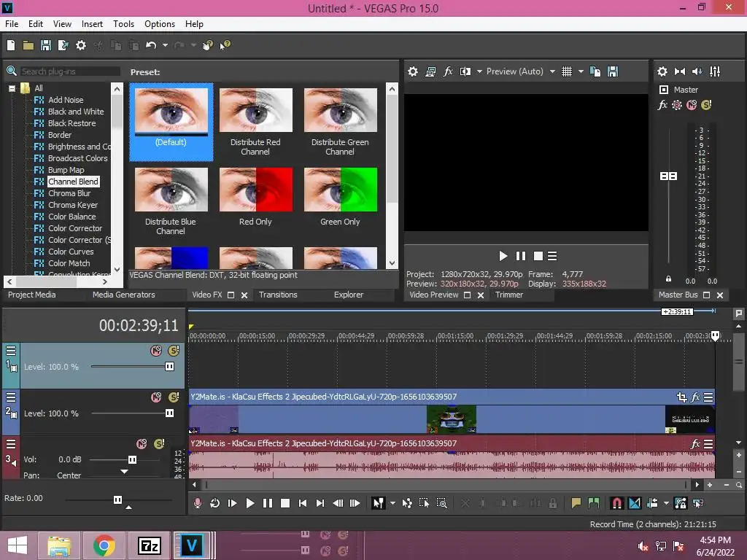The height and width of the screenshot is (560, 747).
Task: Select Chroma Keyer in the plug-in list
Action: [x=73, y=205]
